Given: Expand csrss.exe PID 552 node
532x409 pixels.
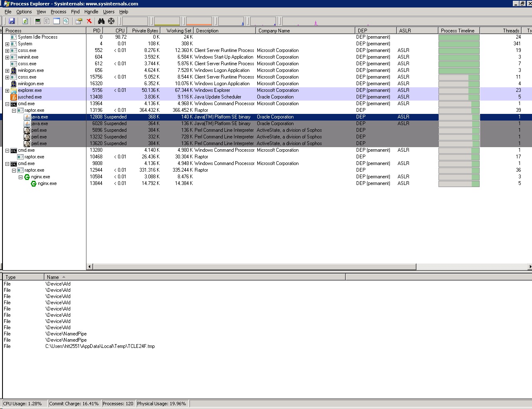Looking at the screenshot, I should click(x=7, y=50).
